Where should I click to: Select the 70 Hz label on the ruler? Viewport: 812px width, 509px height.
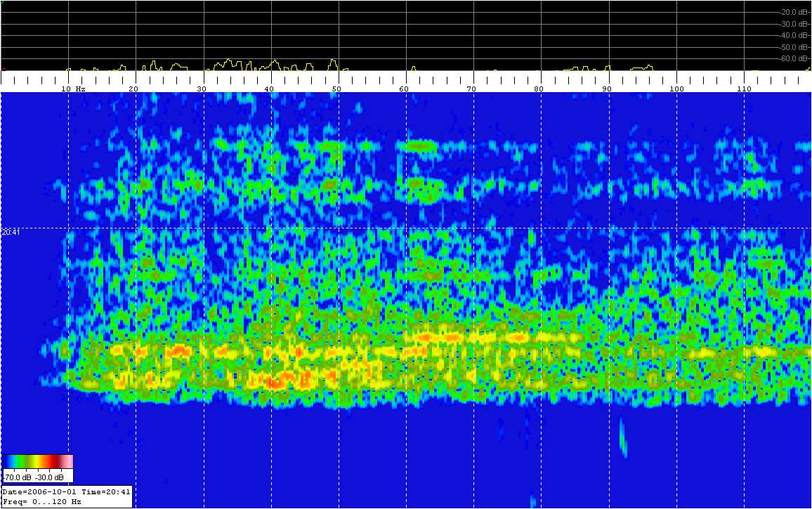pos(471,89)
